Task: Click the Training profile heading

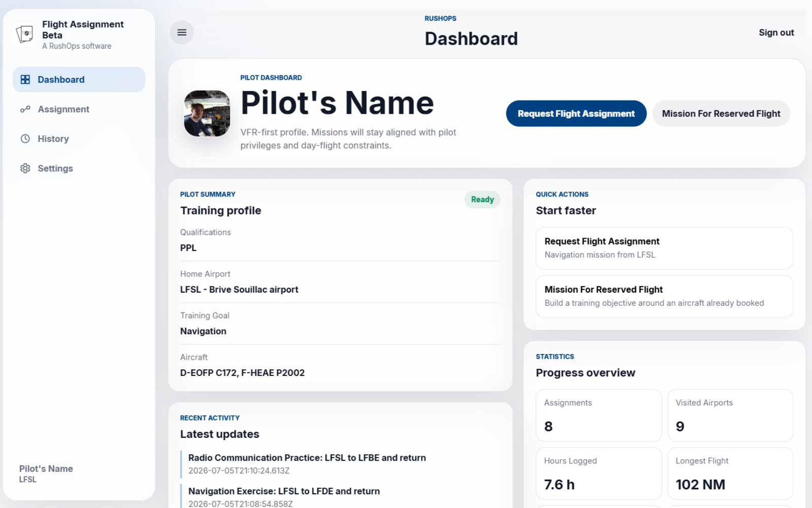Action: click(x=221, y=210)
